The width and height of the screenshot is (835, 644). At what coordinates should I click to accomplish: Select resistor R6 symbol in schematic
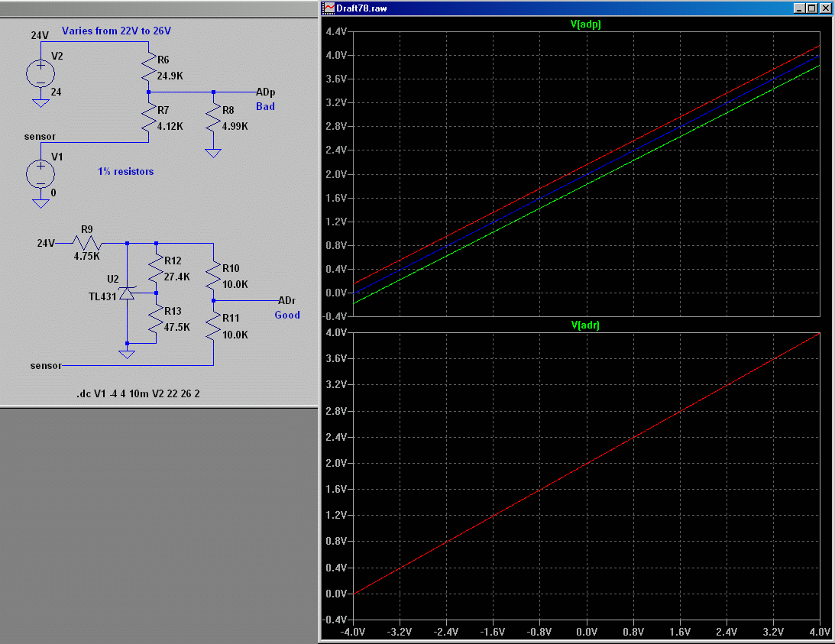pos(148,67)
